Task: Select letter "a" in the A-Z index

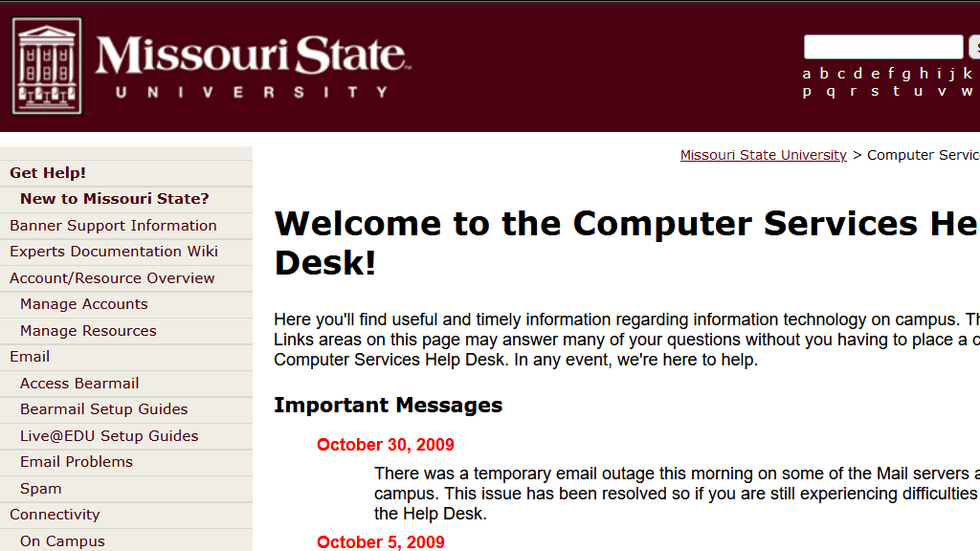Action: pyautogui.click(x=807, y=73)
